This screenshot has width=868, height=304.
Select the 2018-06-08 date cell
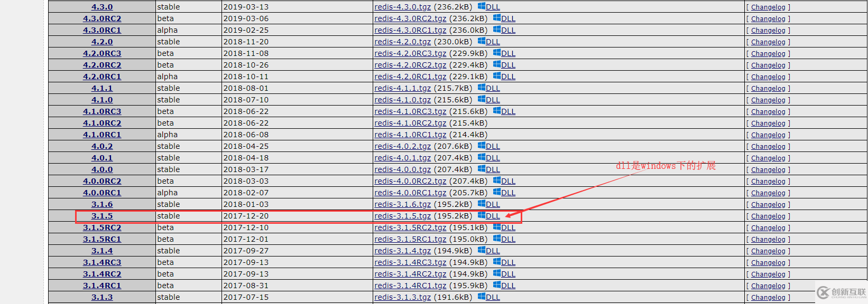click(297, 135)
